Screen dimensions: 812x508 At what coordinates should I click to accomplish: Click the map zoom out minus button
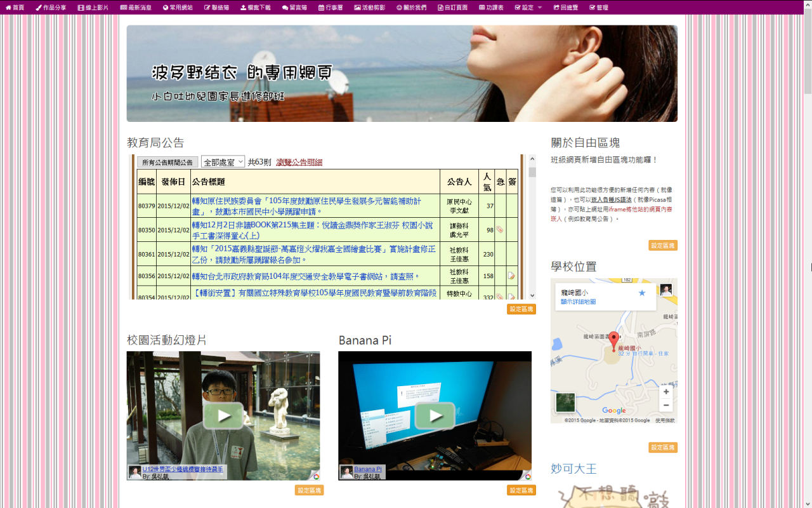click(666, 405)
